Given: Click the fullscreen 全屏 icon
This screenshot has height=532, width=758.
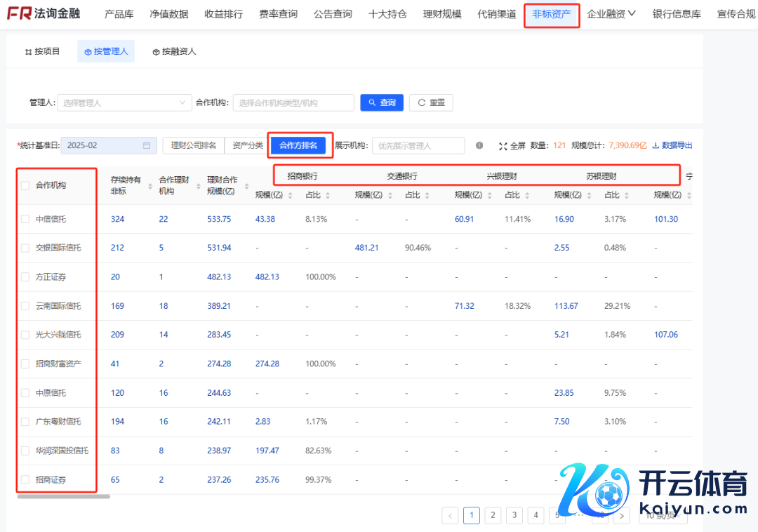Looking at the screenshot, I should [503, 146].
